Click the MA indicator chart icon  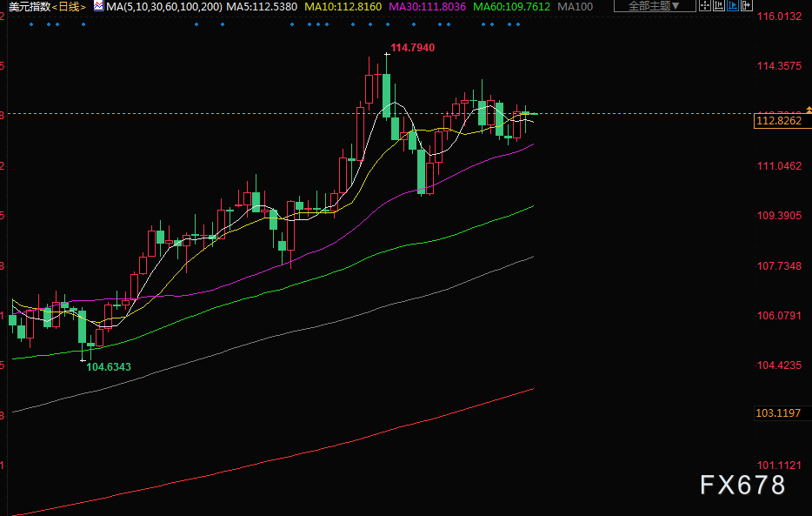98,6
